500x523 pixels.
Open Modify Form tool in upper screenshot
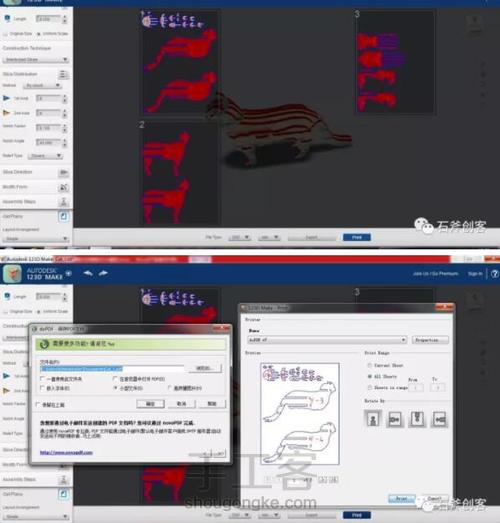tap(63, 187)
